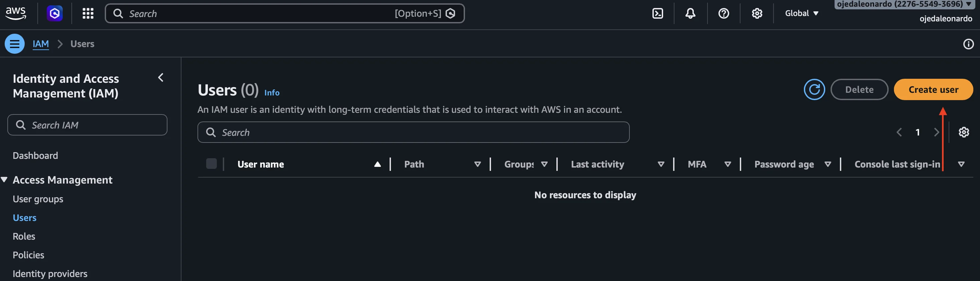Screen dimensions: 980x281
Task: Click the Delete button
Action: click(x=859, y=89)
